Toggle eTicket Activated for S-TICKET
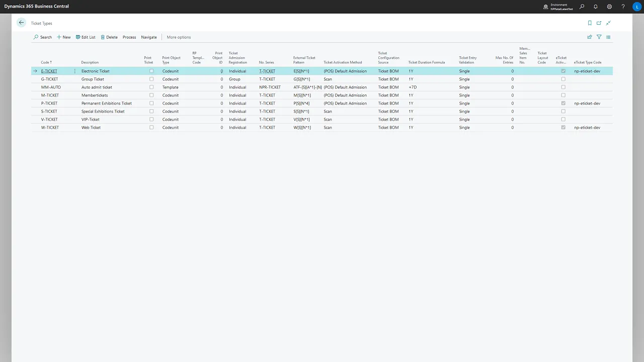 click(563, 112)
